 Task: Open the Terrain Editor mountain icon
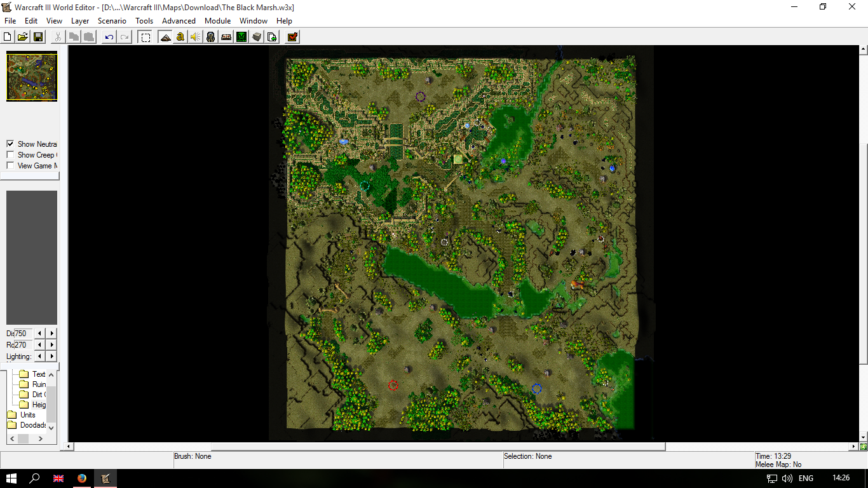pos(165,37)
